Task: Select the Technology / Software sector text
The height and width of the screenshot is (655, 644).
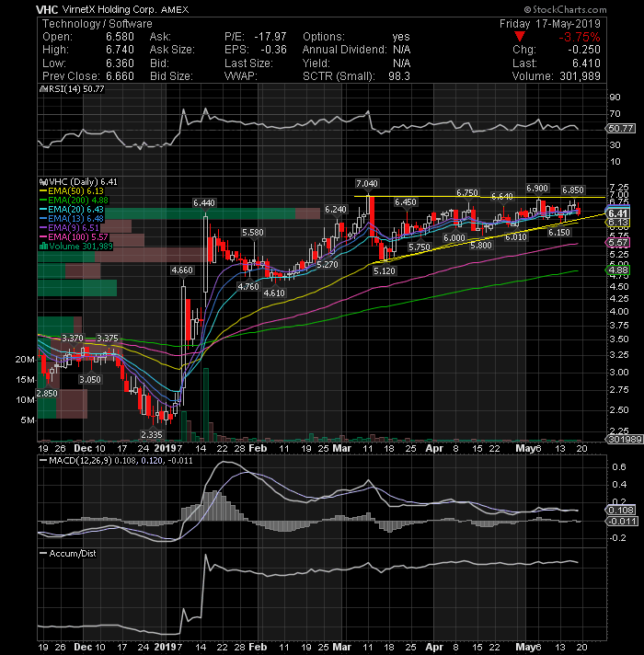Action: coord(97,24)
